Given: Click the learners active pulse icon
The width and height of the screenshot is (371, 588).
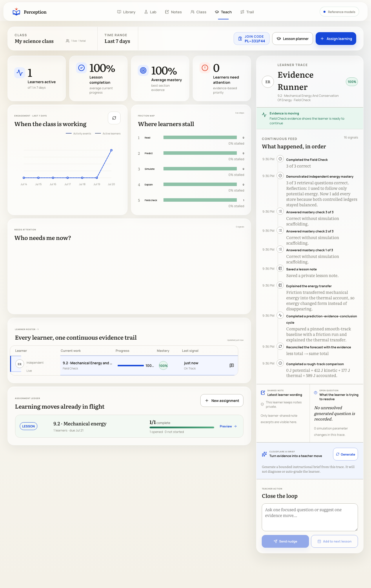Looking at the screenshot, I should point(20,72).
